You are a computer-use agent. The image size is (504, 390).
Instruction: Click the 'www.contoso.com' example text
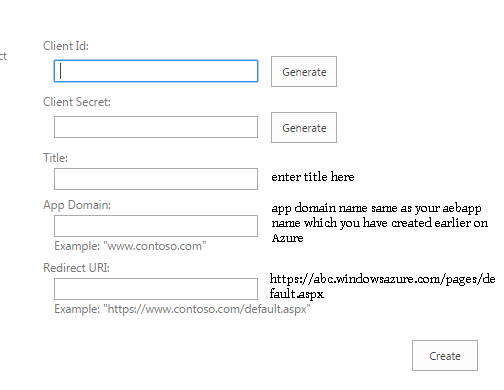click(130, 246)
